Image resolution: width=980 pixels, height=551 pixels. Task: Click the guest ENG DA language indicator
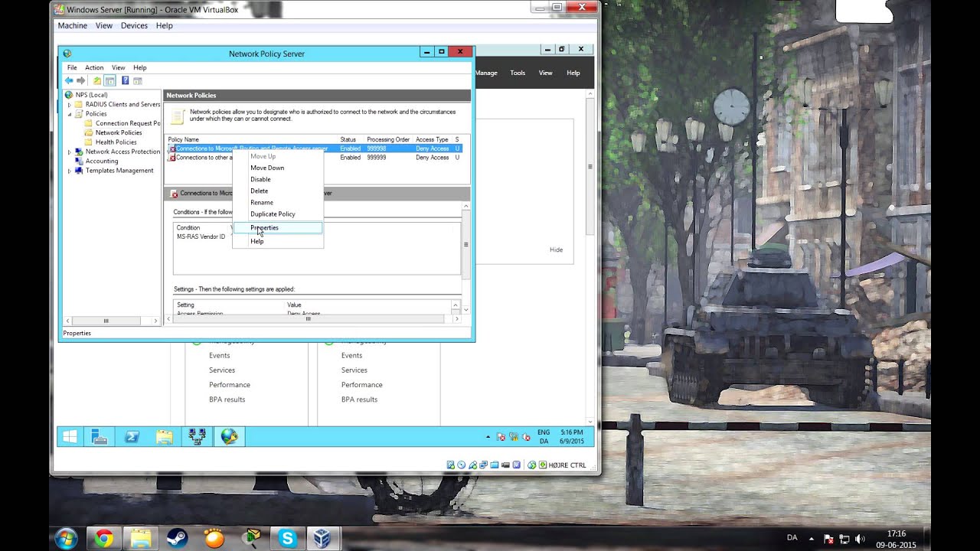(x=544, y=437)
